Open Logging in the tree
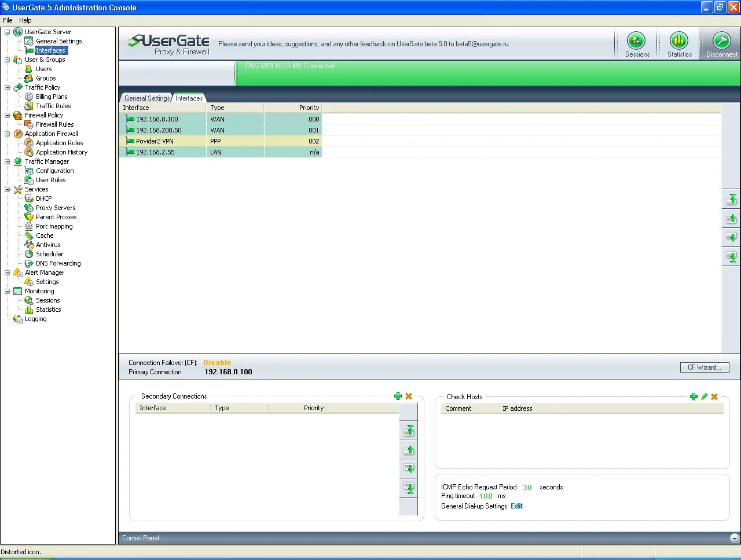 [x=35, y=319]
